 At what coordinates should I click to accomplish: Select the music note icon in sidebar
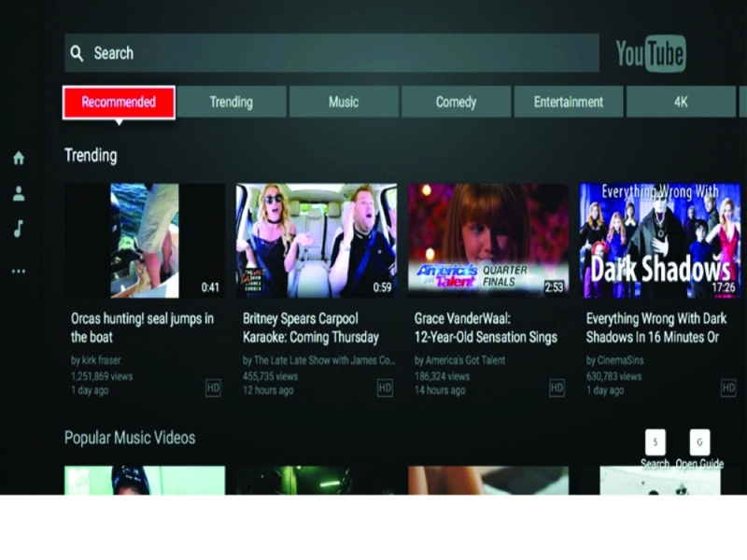pos(18,229)
